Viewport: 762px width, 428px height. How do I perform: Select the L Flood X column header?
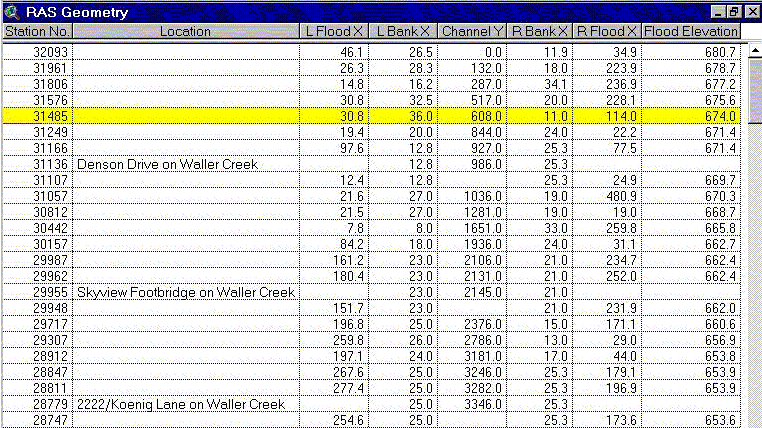click(x=333, y=31)
